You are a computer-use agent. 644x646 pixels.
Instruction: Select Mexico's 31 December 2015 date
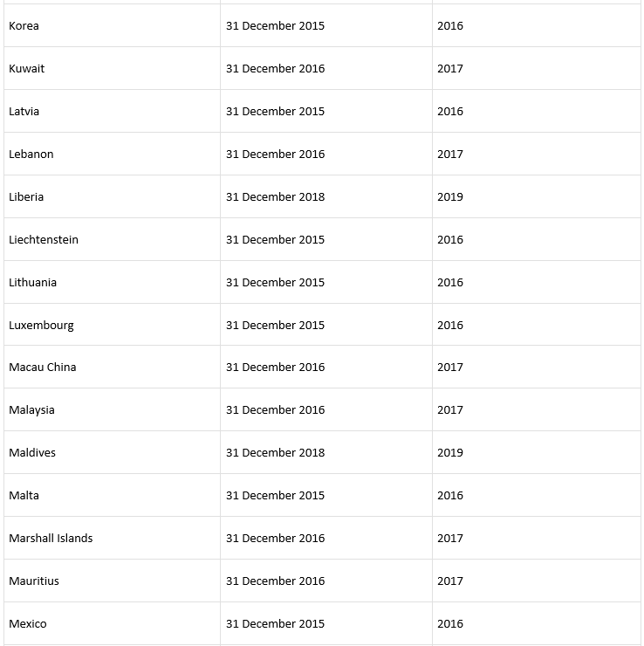(275, 624)
